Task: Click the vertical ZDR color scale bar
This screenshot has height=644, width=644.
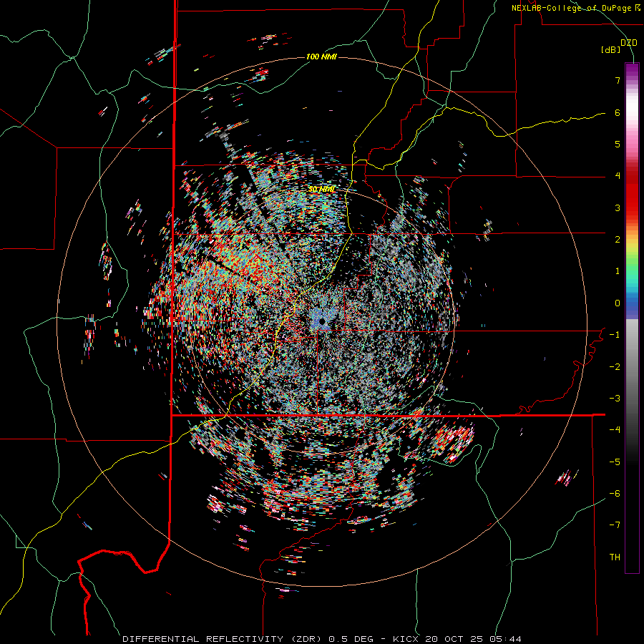Action: click(x=632, y=318)
